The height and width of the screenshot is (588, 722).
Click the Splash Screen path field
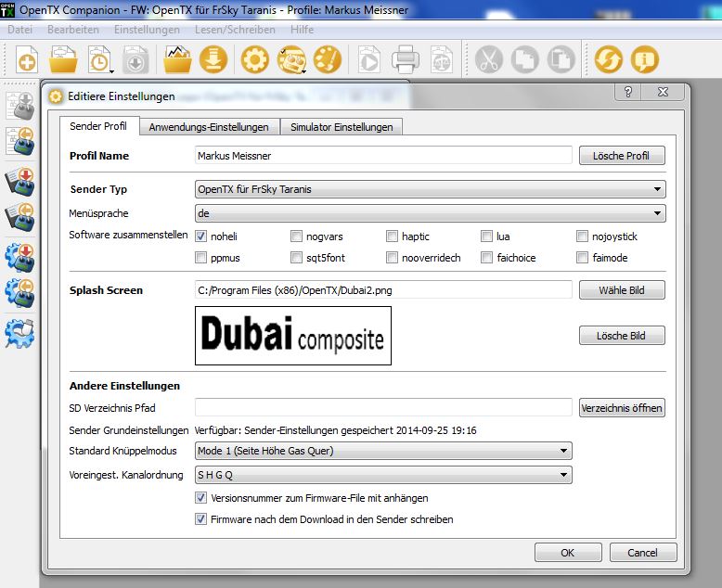coord(383,290)
